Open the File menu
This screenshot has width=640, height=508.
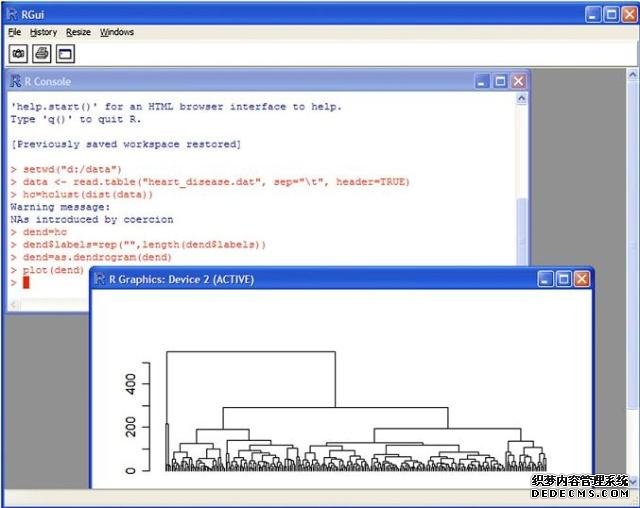point(14,32)
